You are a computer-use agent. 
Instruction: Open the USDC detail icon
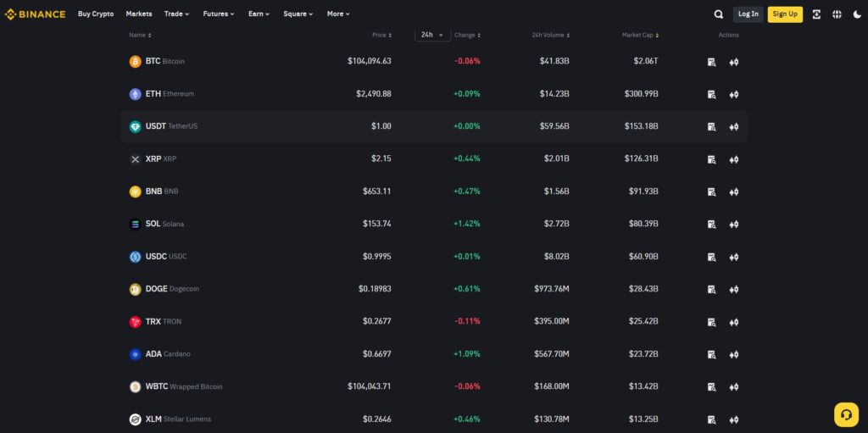(x=712, y=257)
